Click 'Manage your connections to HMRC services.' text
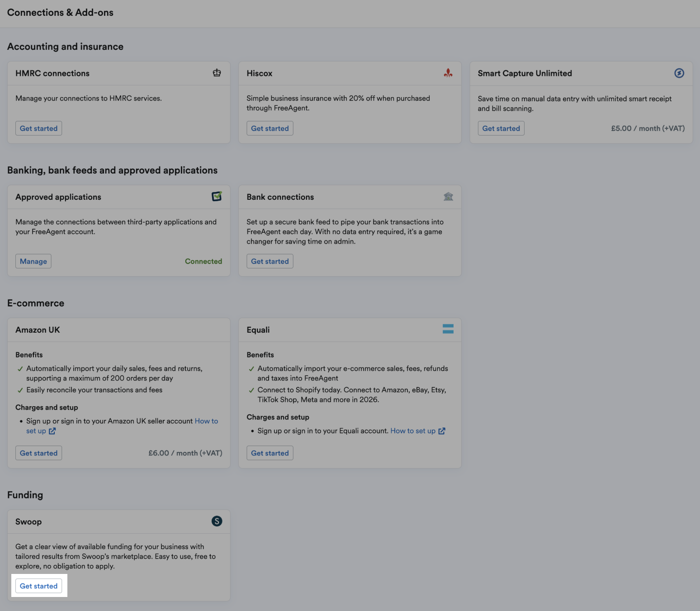The image size is (700, 611). [89, 99]
